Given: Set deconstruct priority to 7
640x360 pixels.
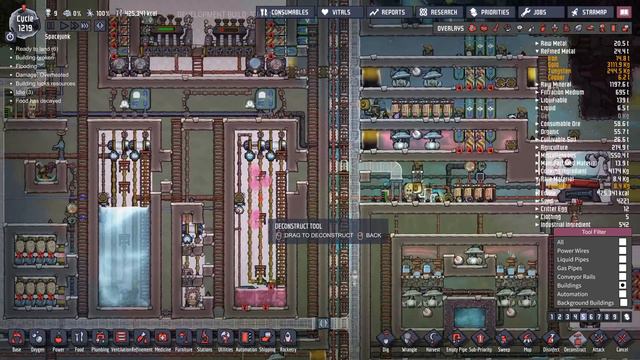Looking at the screenshot, I should point(599,317).
